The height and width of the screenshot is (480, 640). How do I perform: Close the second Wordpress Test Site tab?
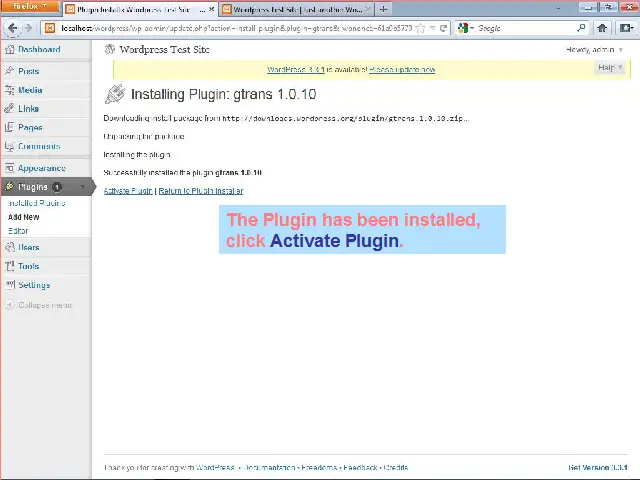click(x=367, y=9)
